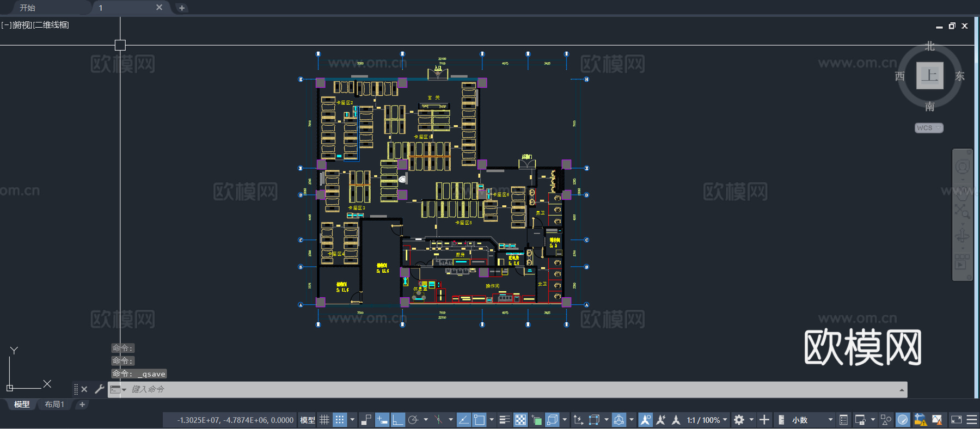Open the 1:1 / 100% annotation scale list
The width and height of the screenshot is (980, 429).
click(707, 420)
